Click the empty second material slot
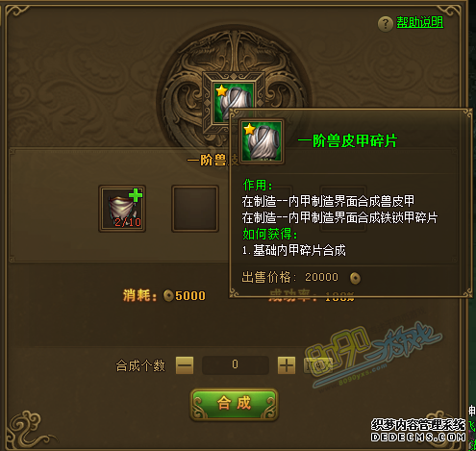The width and height of the screenshot is (476, 451). tap(195, 209)
